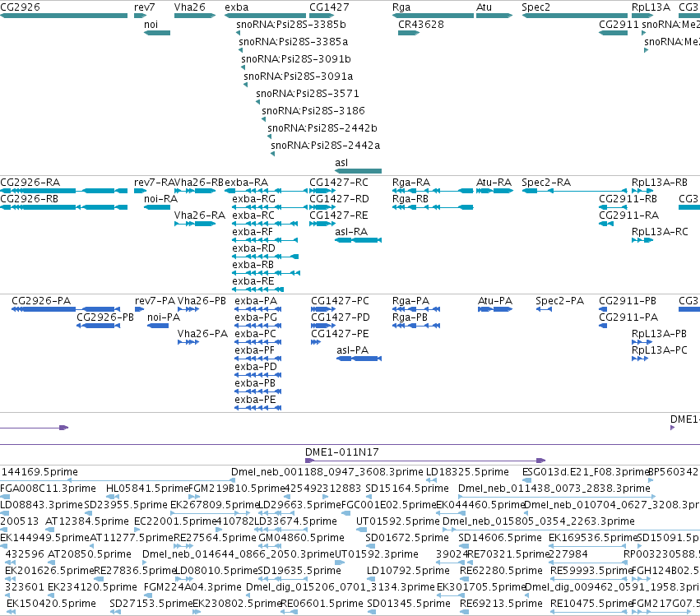
Task: Select snoRNA:Psi28S-3186 feature
Action: tap(263, 119)
